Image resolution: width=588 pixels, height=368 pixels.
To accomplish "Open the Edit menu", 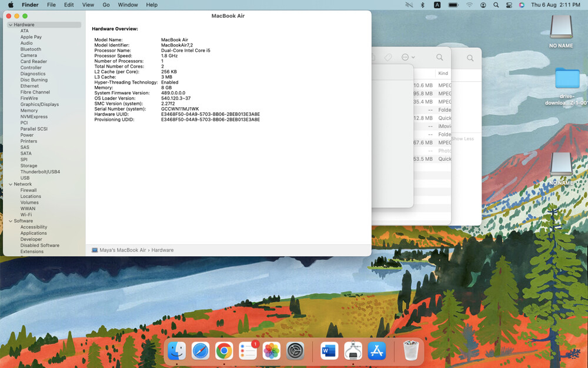I will (69, 5).
